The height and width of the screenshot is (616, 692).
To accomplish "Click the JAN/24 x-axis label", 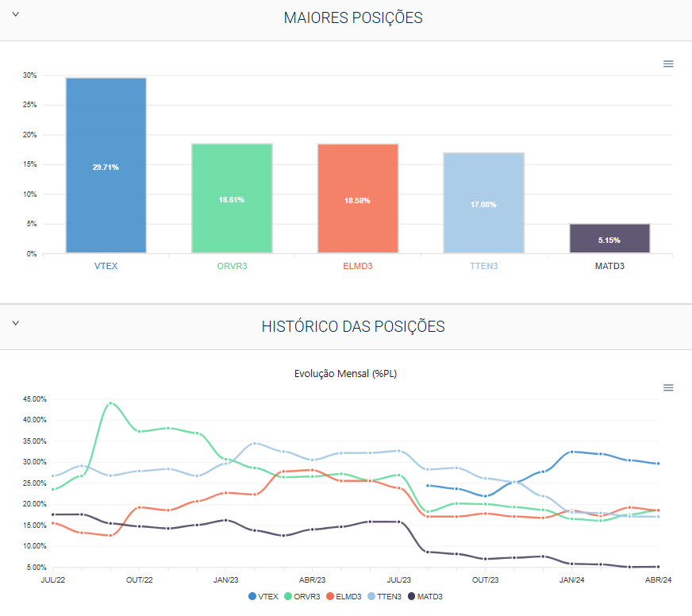I will (572, 580).
